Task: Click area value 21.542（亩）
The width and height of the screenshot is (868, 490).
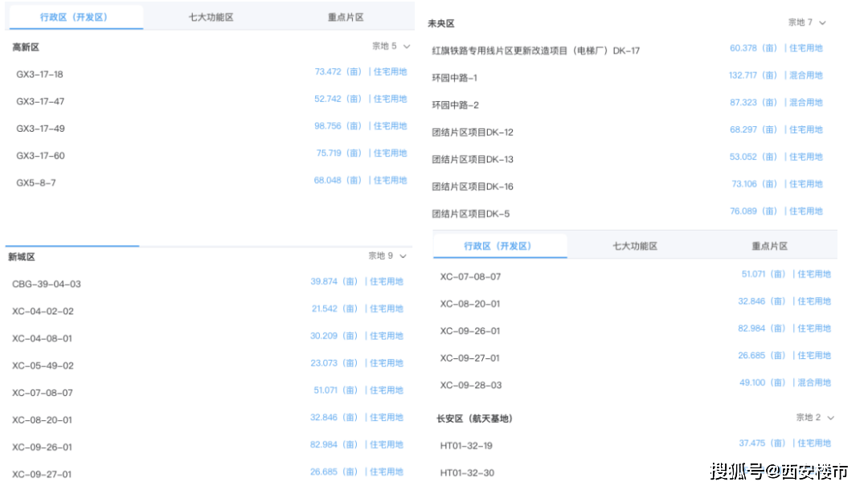Action: click(334, 308)
